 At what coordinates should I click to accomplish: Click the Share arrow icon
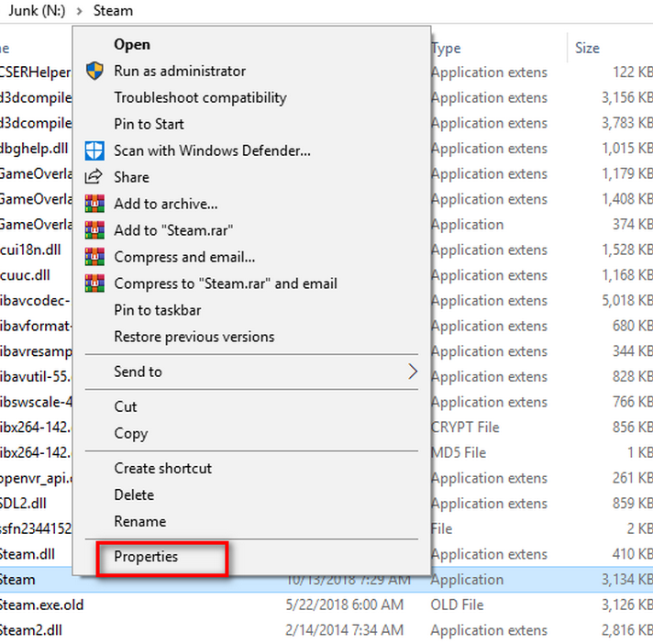94,177
